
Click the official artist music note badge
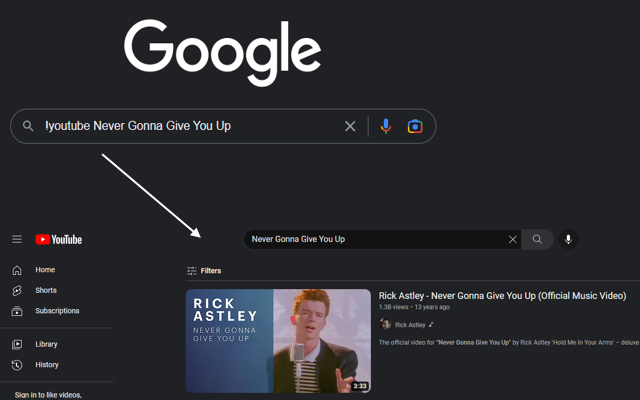(431, 325)
